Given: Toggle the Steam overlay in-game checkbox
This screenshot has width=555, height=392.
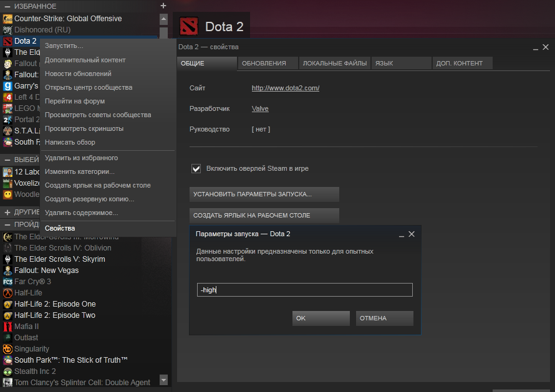Looking at the screenshot, I should click(196, 168).
